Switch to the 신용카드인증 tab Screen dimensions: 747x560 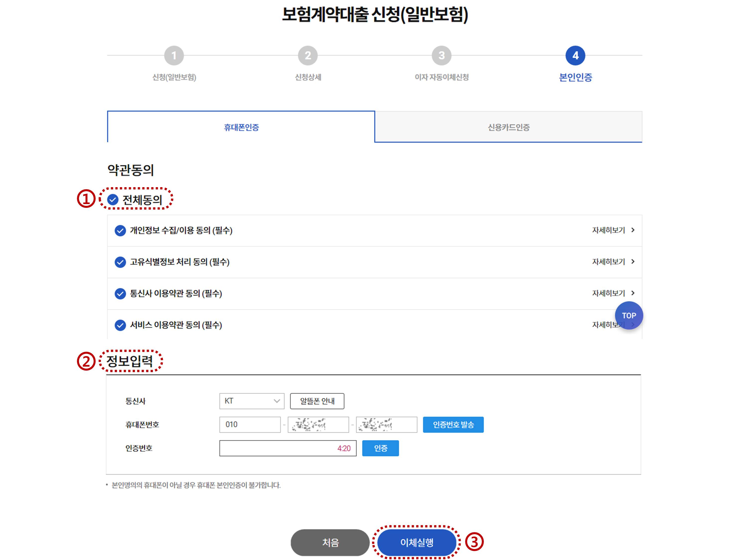[x=508, y=127]
